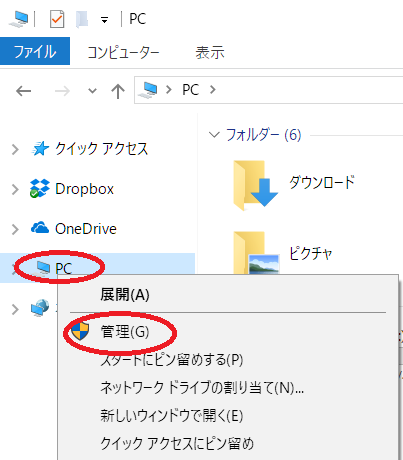Click the Properties checkmark quick access icon

pos(57,19)
